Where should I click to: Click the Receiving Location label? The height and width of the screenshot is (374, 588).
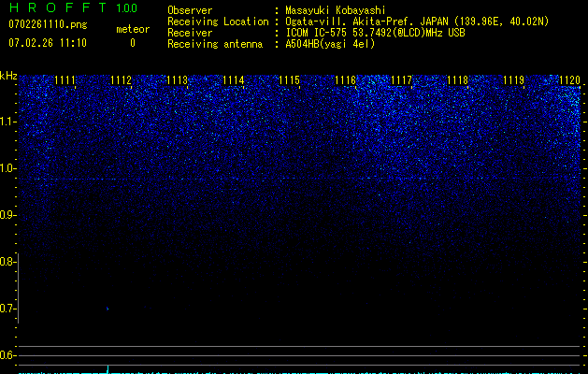tap(218, 22)
